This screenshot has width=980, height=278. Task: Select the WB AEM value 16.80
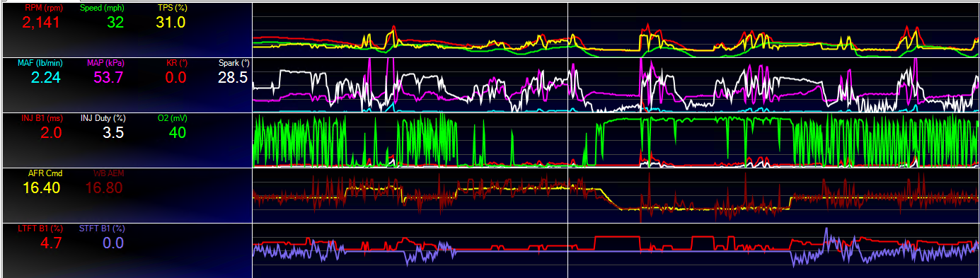tap(105, 188)
